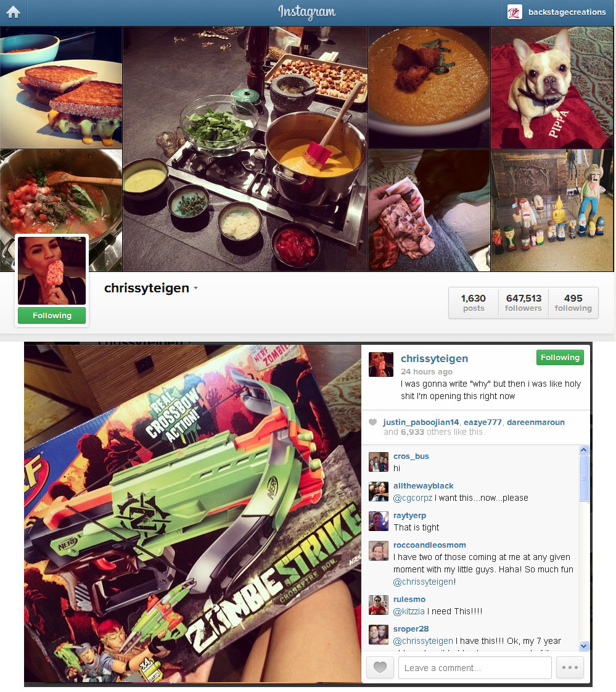Focus the Leave a comment field
Screen dimensions: 616x692
click(475, 668)
